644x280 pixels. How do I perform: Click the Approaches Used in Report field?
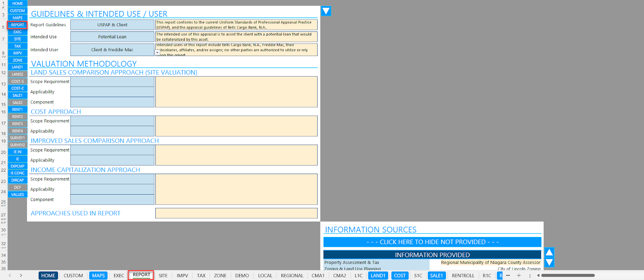(x=236, y=213)
